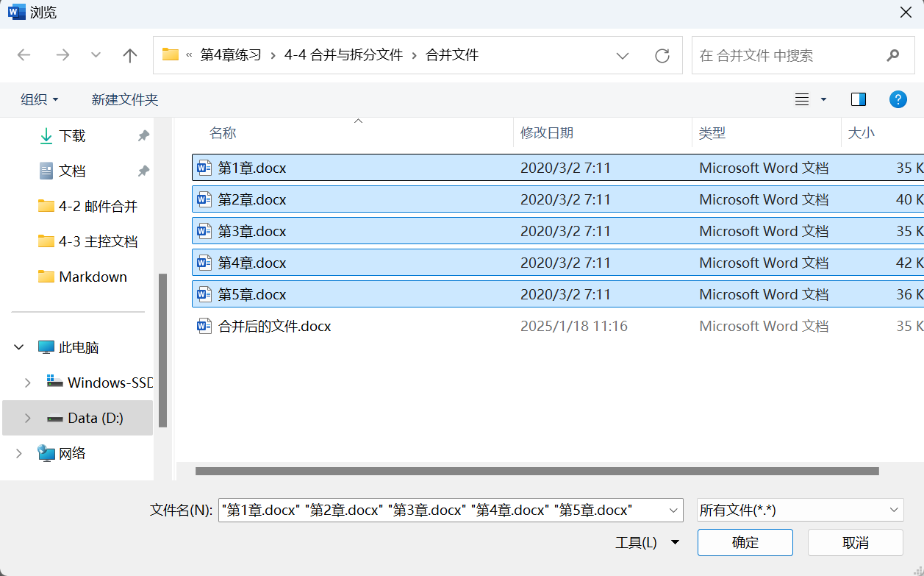Viewport: 924px width, 576px height.
Task: Click the search magnifier icon
Action: pos(892,55)
